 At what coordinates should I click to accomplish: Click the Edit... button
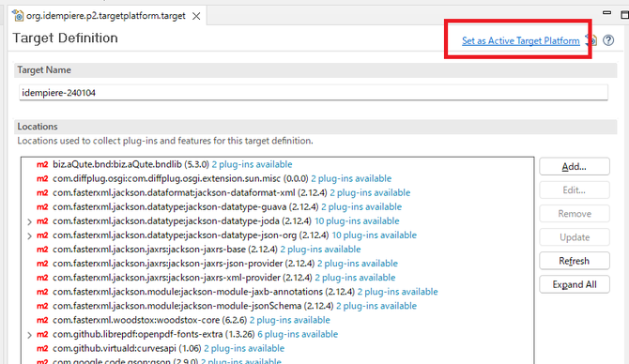[x=575, y=190]
